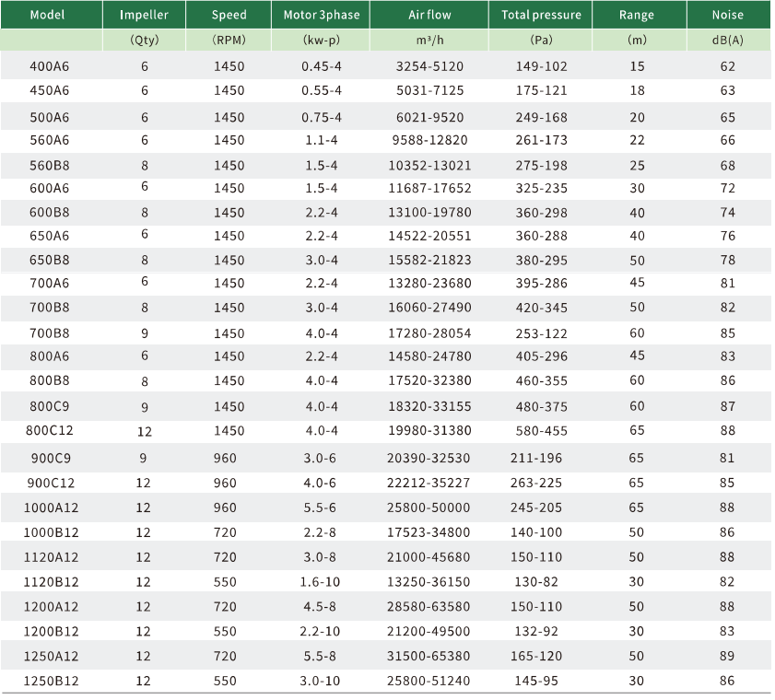The height and width of the screenshot is (700, 775).
Task: Click air flow value 31500-65380
Action: [428, 656]
